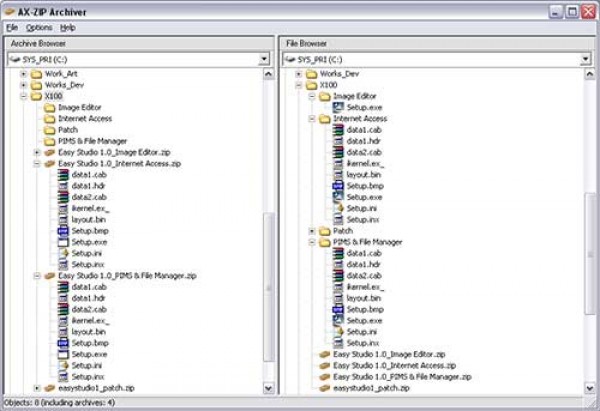600x411 pixels.
Task: Open the Help menu
Action: (68, 28)
